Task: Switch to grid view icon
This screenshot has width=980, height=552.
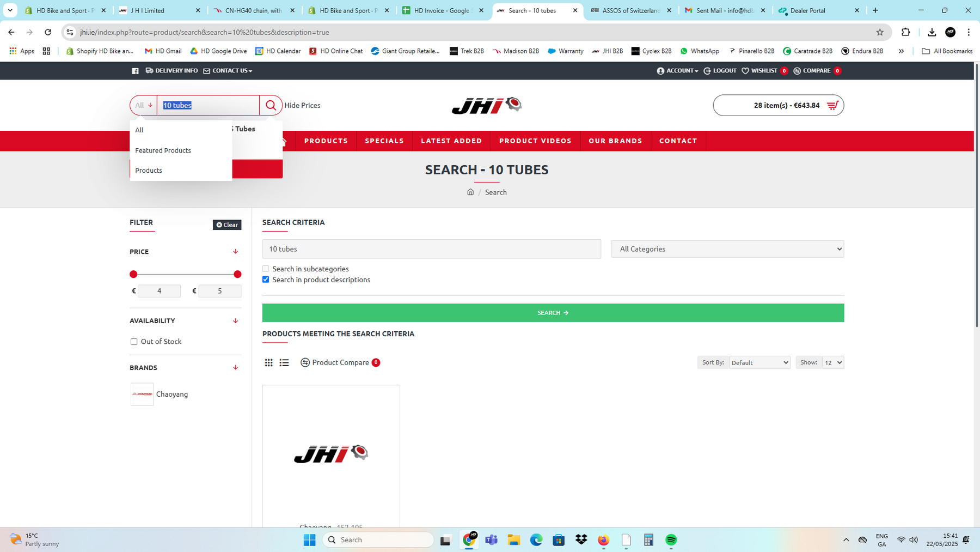Action: pyautogui.click(x=268, y=362)
